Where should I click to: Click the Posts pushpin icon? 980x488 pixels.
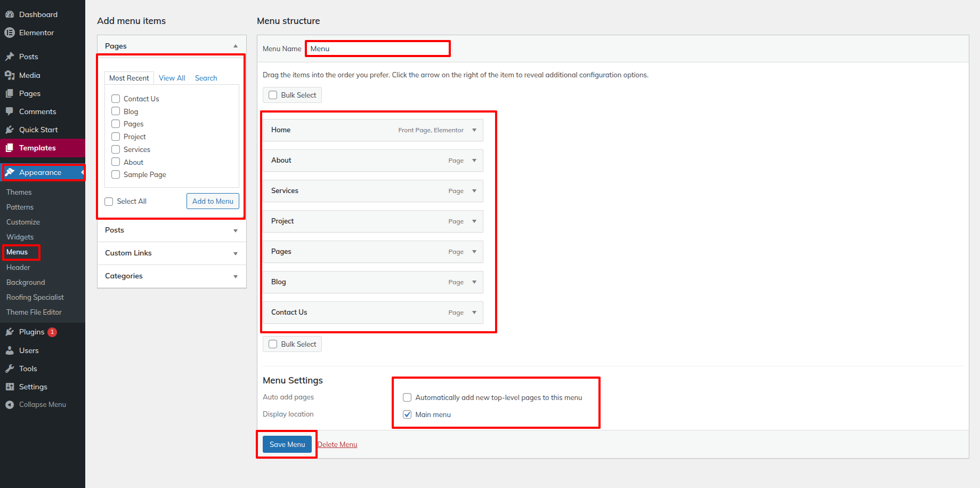pyautogui.click(x=10, y=57)
